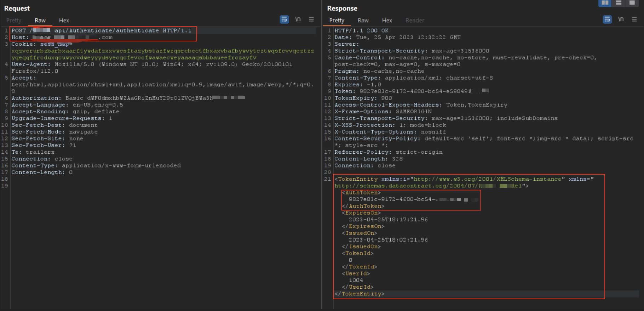Image resolution: width=644 pixels, height=311 pixels.
Task: Open the Response panel hamburger options menu
Action: [x=634, y=19]
